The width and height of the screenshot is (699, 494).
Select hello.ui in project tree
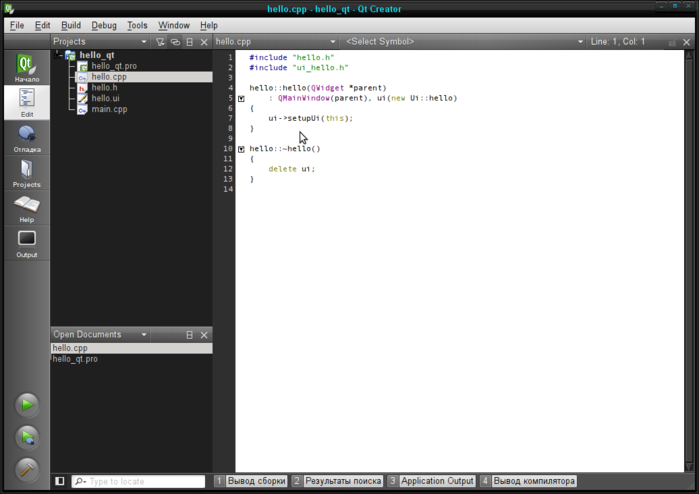(105, 99)
